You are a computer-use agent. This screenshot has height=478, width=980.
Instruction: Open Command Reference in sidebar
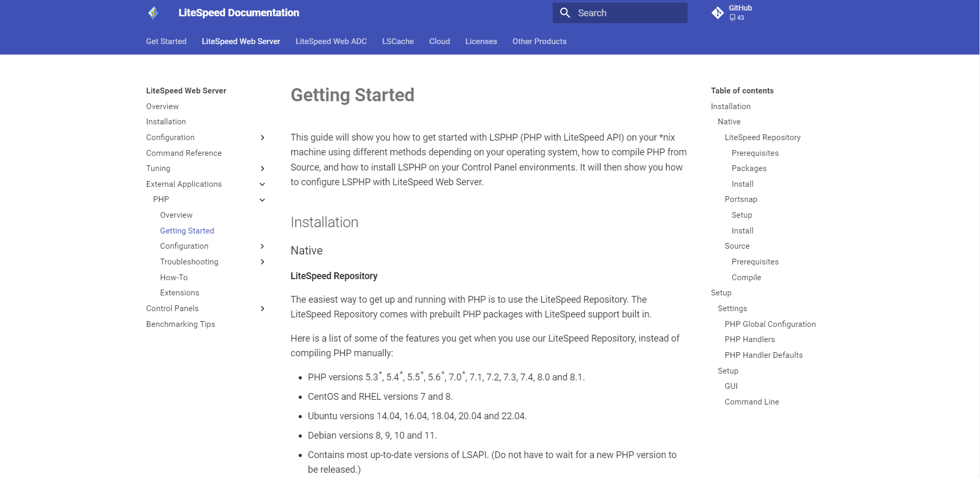184,153
